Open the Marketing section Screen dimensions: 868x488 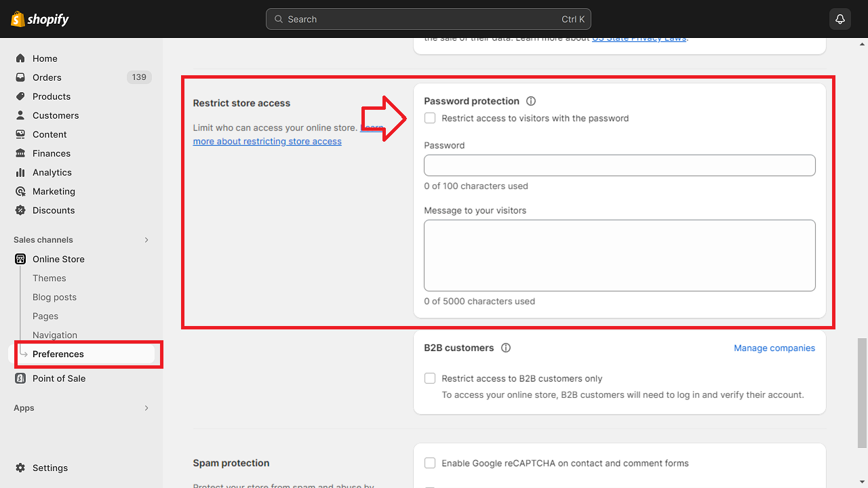click(53, 191)
